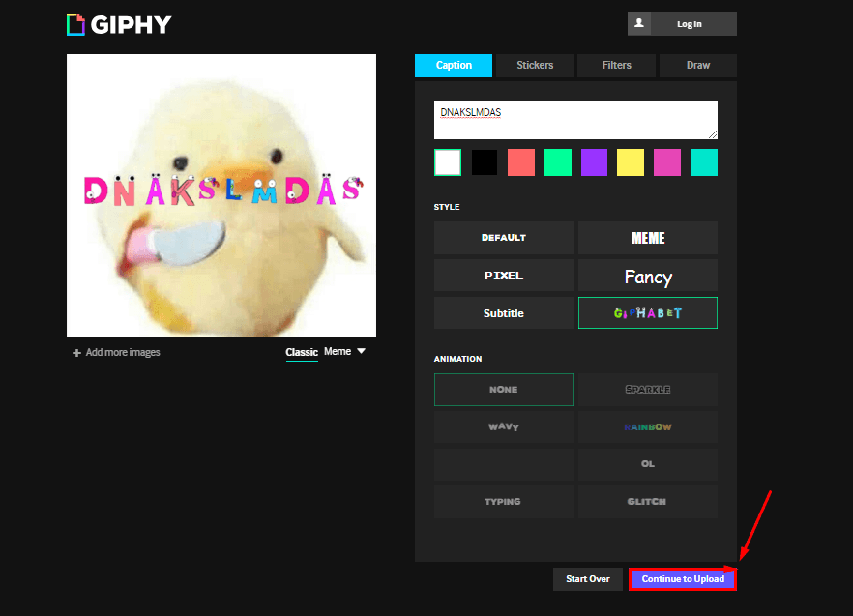Click the user profile icon

[x=639, y=23]
